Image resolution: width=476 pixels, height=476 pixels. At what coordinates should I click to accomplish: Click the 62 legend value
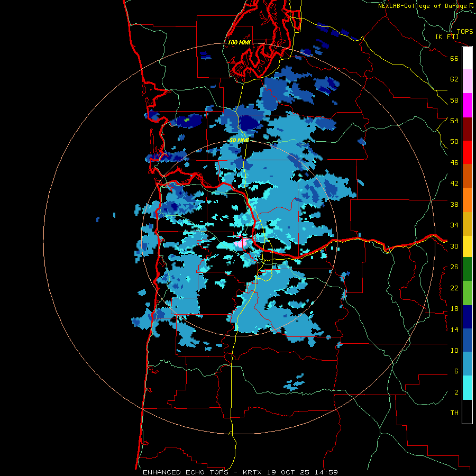point(454,79)
